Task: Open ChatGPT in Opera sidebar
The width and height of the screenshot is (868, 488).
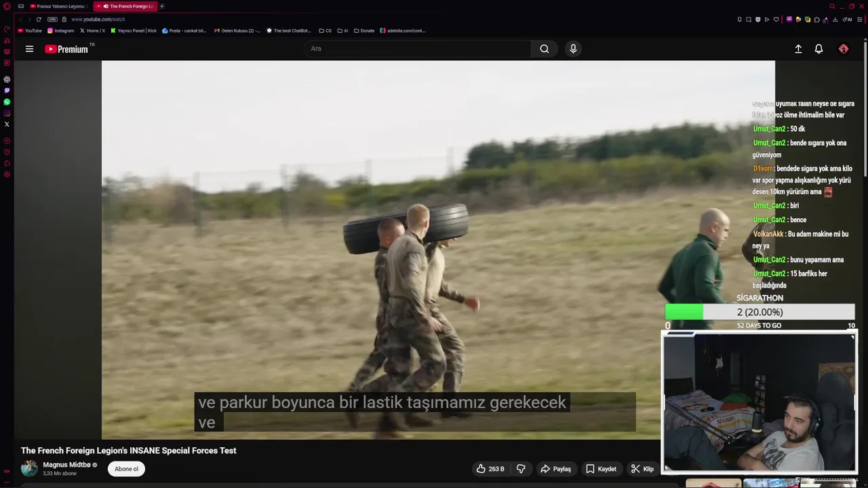Action: click(7, 79)
